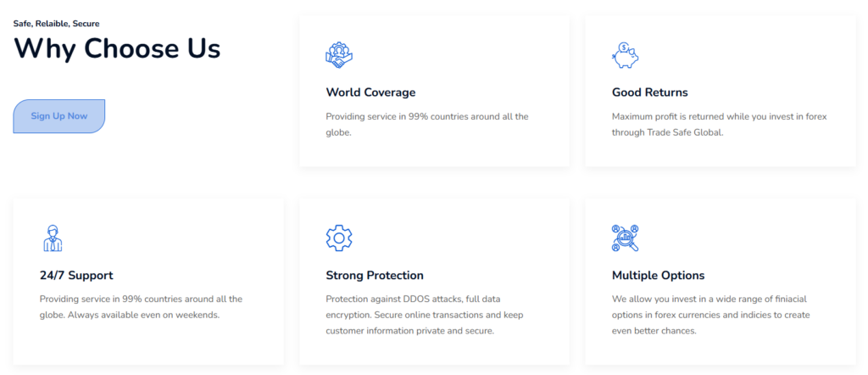
Task: Select the World Coverage heading
Action: click(370, 92)
